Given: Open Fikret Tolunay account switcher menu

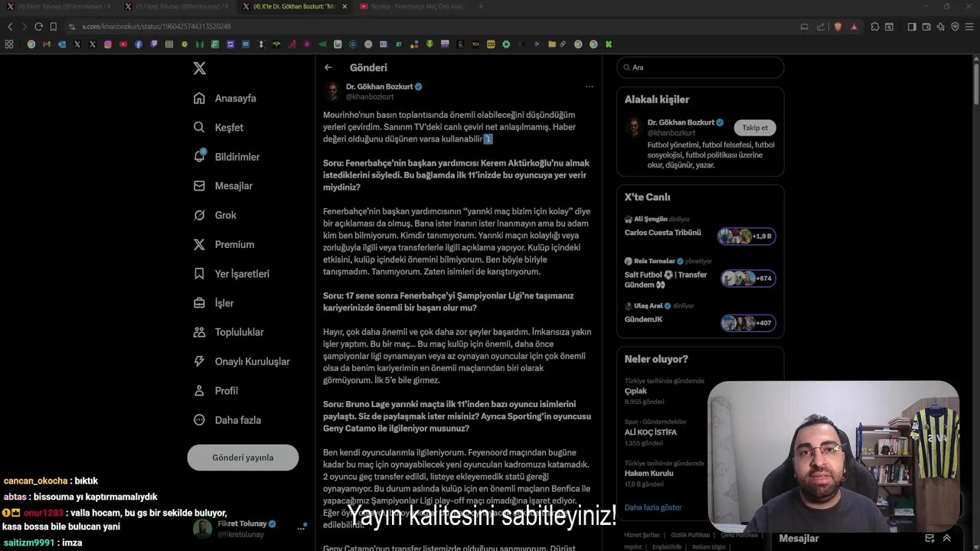Looking at the screenshot, I should [x=250, y=529].
